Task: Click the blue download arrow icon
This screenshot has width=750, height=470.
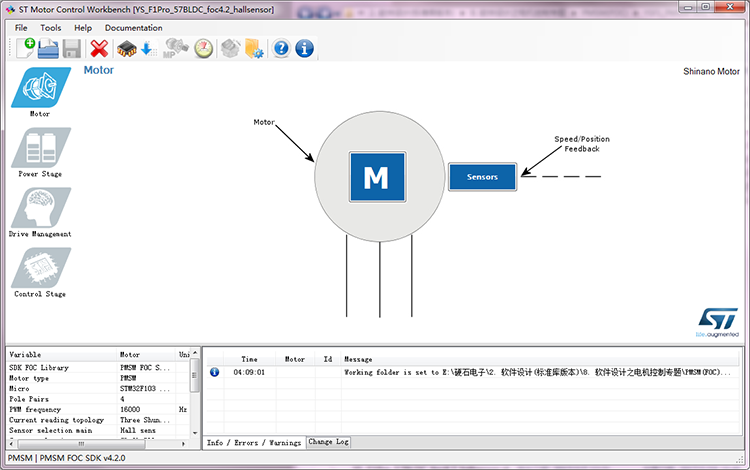Action: [x=147, y=48]
